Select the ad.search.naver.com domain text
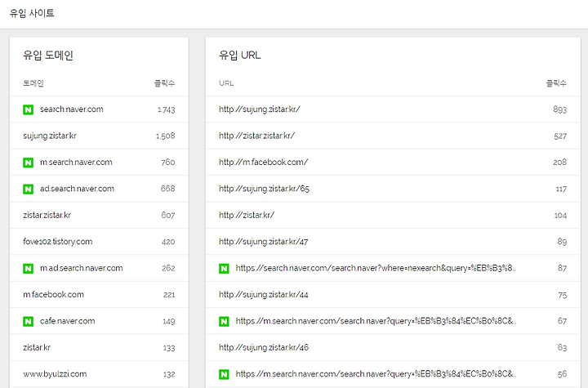588x388 pixels. pyautogui.click(x=77, y=189)
